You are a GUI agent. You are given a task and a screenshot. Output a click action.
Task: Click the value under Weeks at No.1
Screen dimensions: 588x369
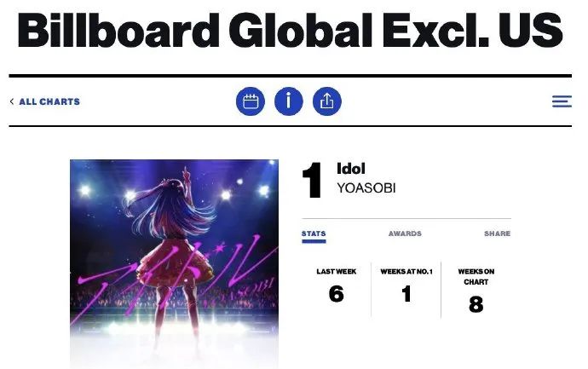coord(406,294)
